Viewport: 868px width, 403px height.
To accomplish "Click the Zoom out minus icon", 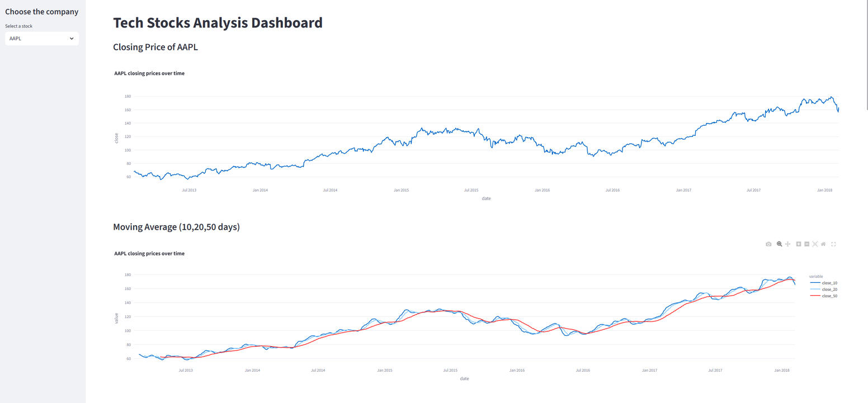I will coord(806,244).
